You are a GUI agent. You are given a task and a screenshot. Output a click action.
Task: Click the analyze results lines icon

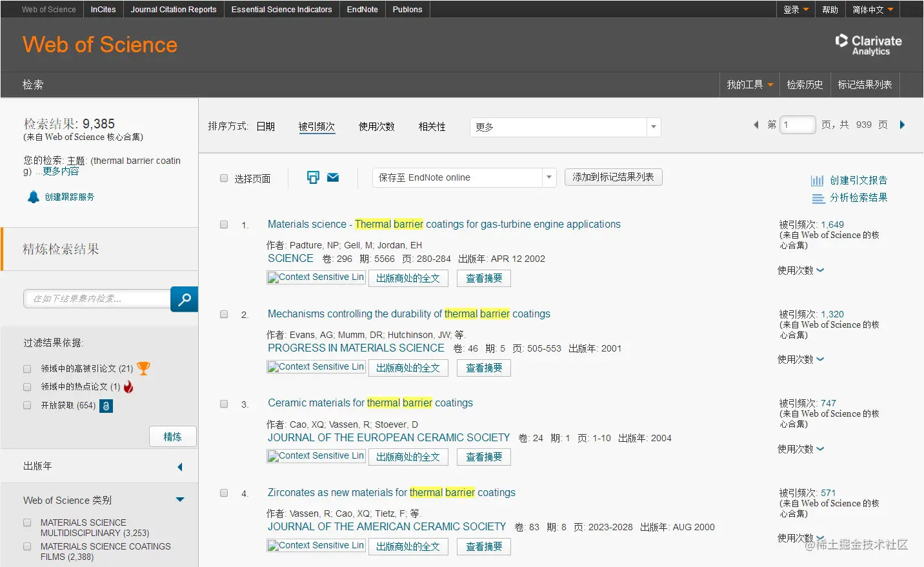818,199
